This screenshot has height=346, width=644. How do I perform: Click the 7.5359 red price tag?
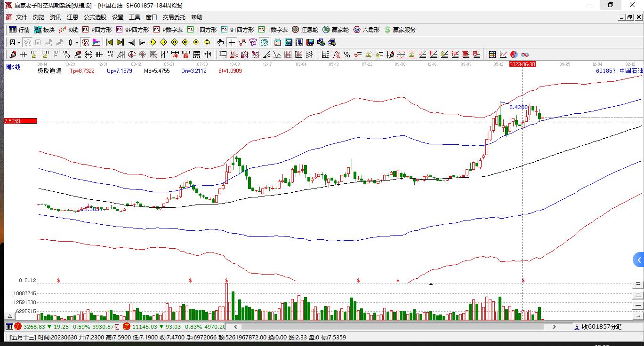point(20,121)
